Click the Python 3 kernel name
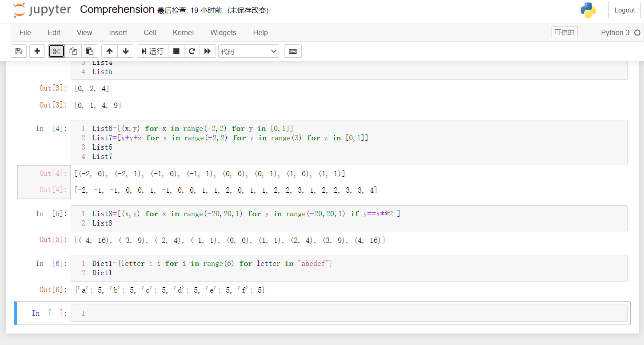Image resolution: width=644 pixels, height=345 pixels. [615, 32]
